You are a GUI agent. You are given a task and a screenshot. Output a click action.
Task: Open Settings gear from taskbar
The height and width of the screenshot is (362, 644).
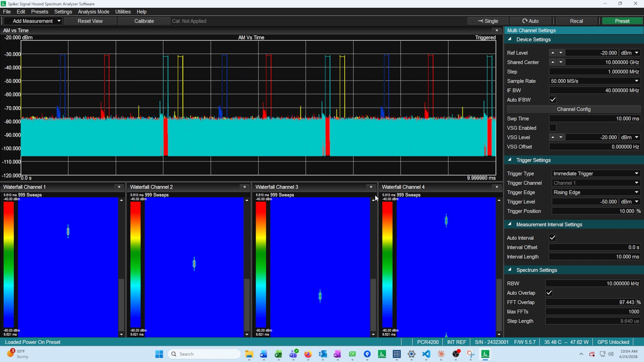click(412, 354)
